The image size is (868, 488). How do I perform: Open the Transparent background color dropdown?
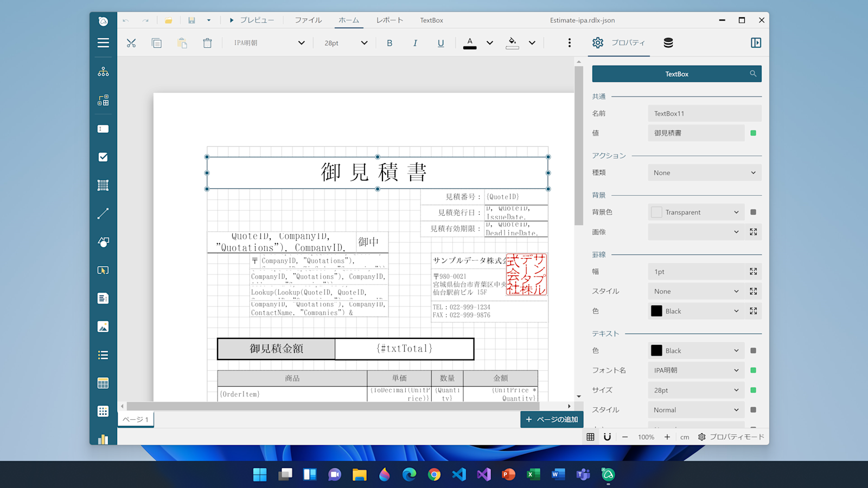696,213
